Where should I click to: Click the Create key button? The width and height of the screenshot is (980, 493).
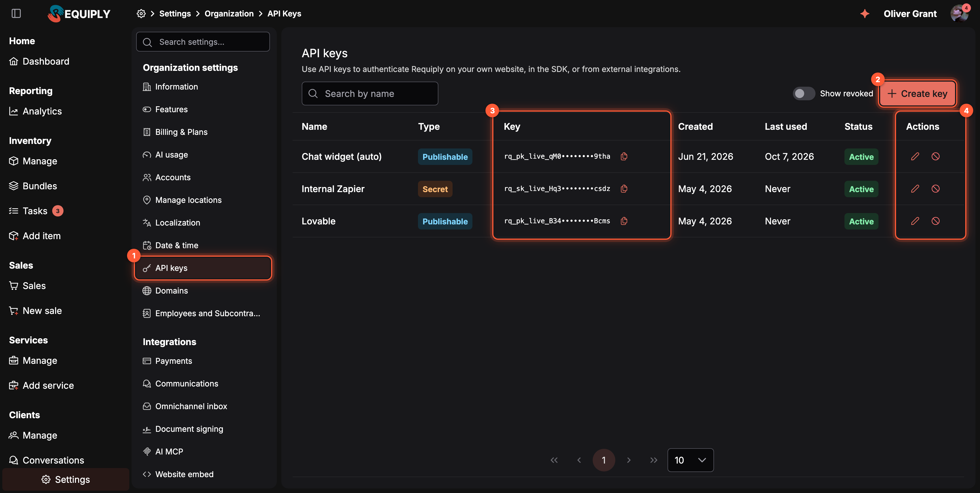(917, 93)
